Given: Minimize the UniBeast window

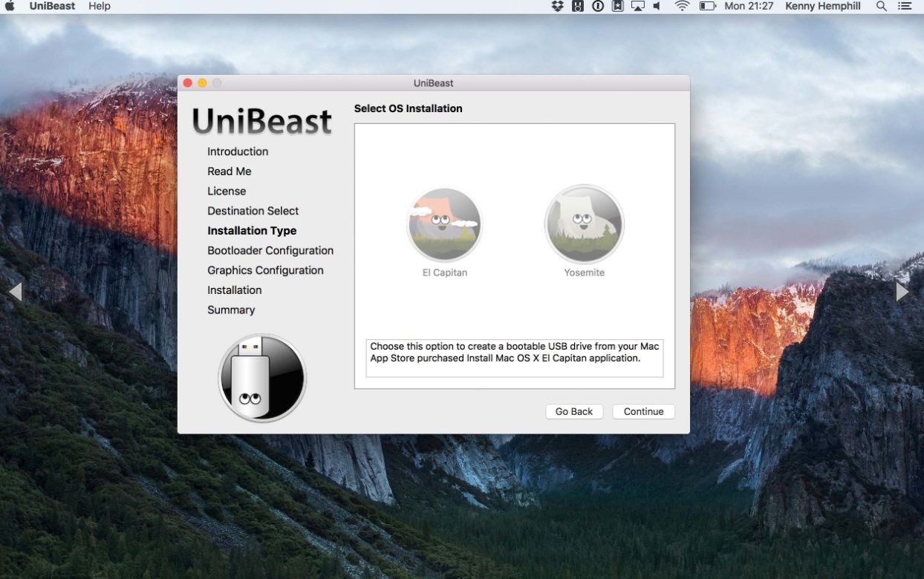Looking at the screenshot, I should [x=202, y=83].
